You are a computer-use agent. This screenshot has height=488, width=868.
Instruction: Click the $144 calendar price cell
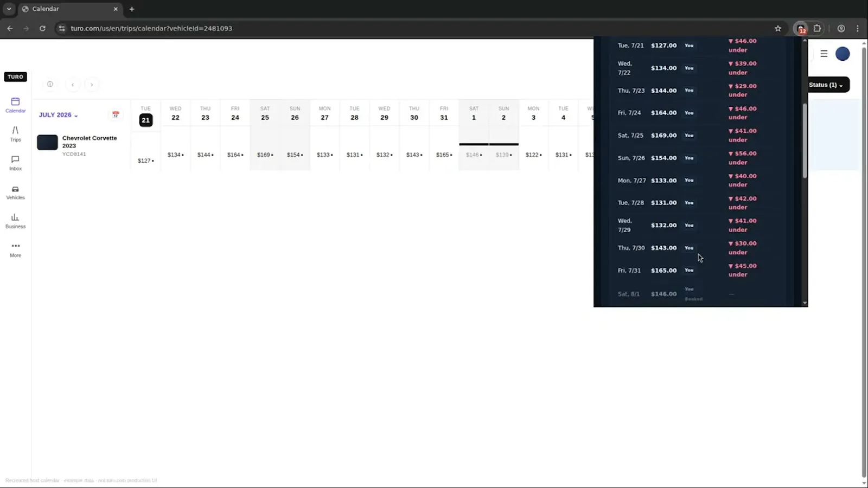[x=205, y=155]
